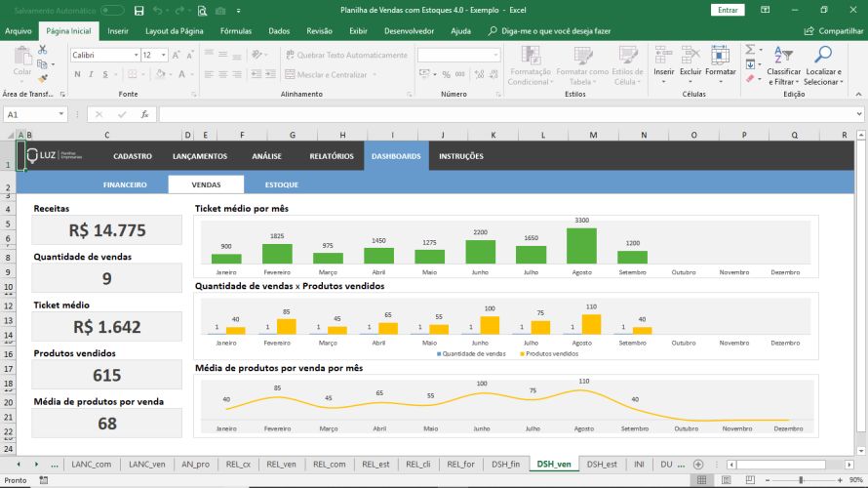Switch to Page Layout view in status bar
This screenshot has width=868, height=488.
[726, 479]
